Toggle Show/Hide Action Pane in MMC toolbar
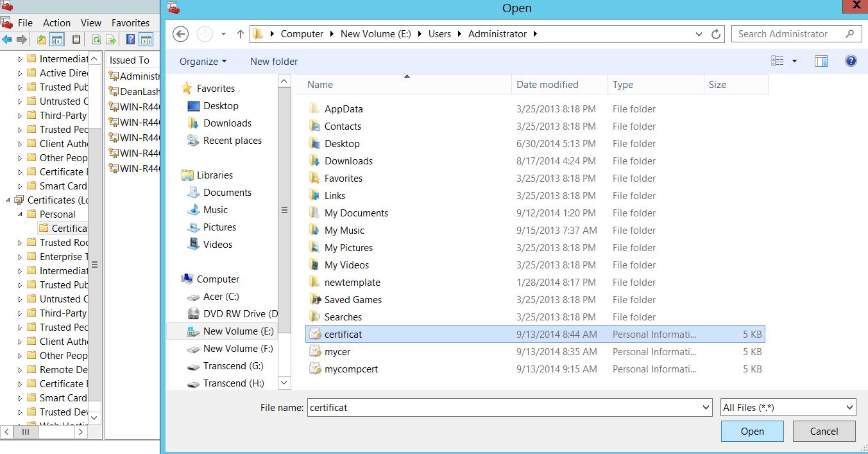The image size is (868, 454). (x=146, y=40)
